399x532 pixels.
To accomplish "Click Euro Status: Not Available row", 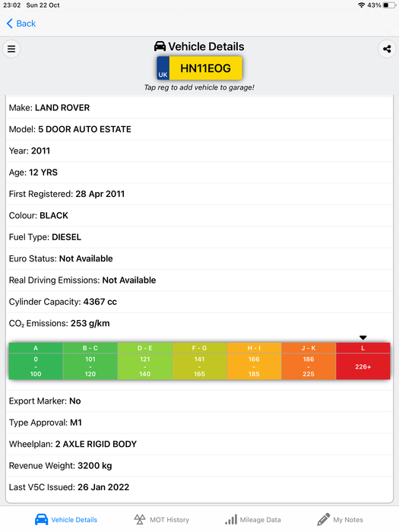I will click(199, 258).
